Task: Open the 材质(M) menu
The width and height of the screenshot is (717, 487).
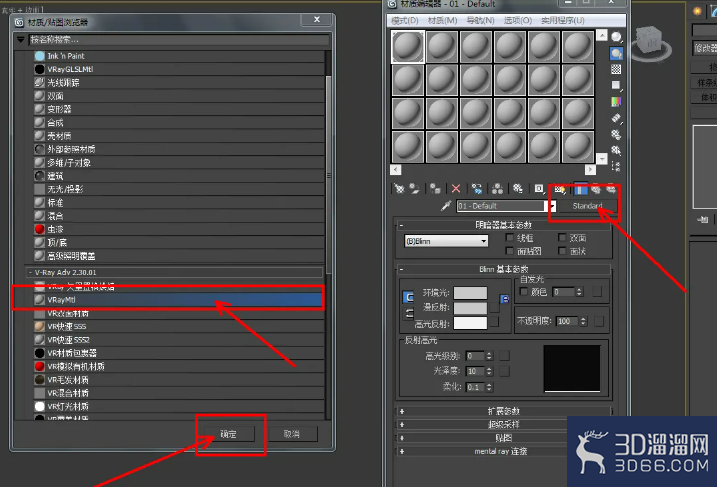Action: click(443, 21)
